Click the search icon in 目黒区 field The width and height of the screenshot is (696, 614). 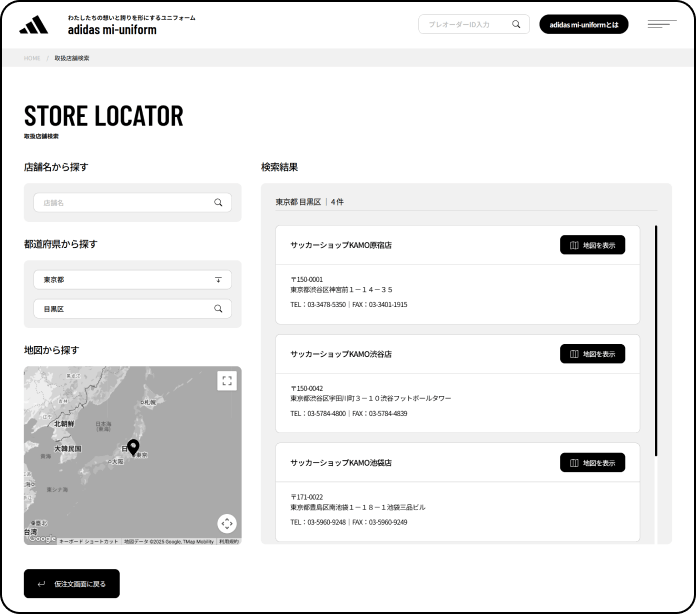coord(218,309)
